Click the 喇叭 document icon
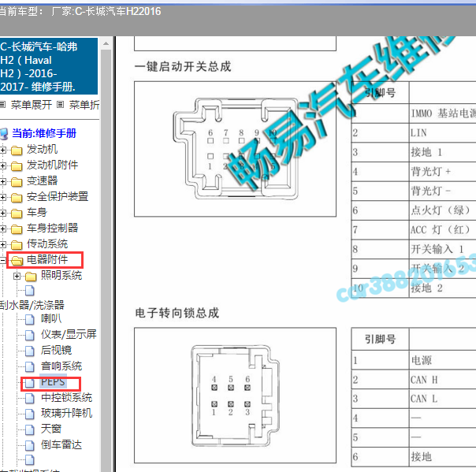The width and height of the screenshot is (476, 472). pos(29,319)
